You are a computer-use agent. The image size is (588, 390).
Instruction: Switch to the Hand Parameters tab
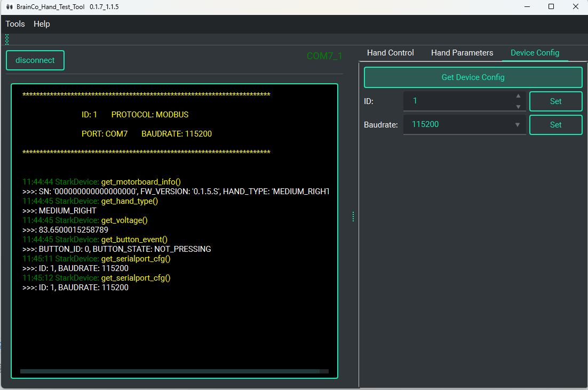click(x=462, y=53)
